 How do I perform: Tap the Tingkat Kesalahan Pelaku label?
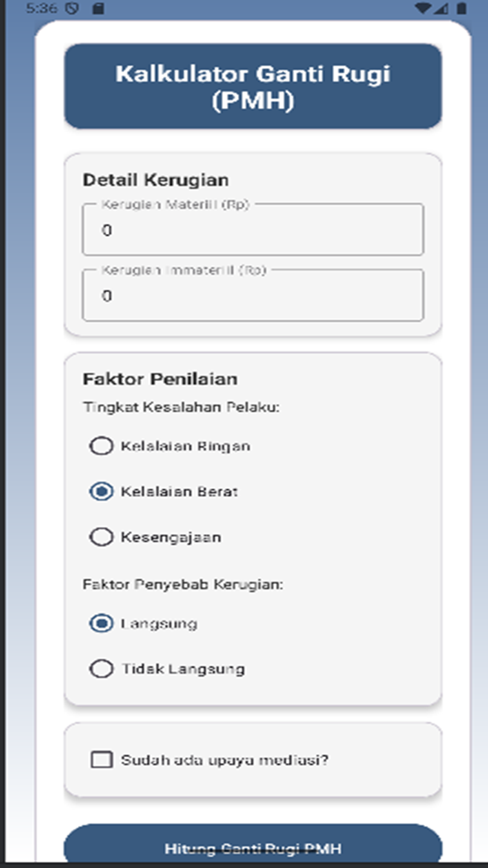coord(181,407)
